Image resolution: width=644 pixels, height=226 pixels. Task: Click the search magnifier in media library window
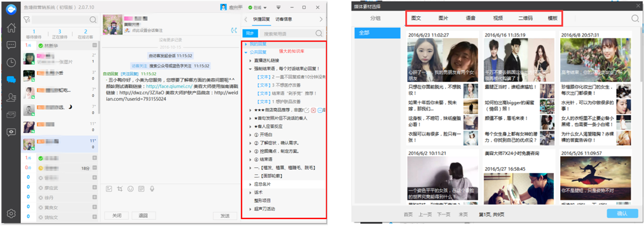pyautogui.click(x=635, y=18)
